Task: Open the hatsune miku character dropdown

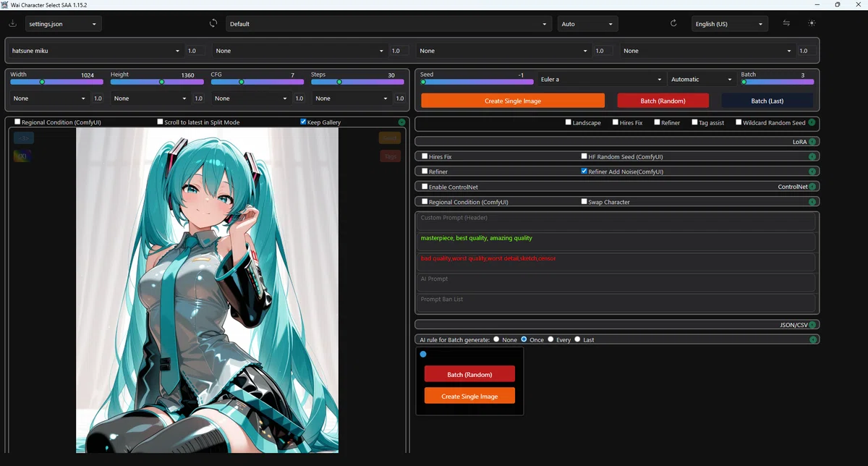Action: (95, 51)
